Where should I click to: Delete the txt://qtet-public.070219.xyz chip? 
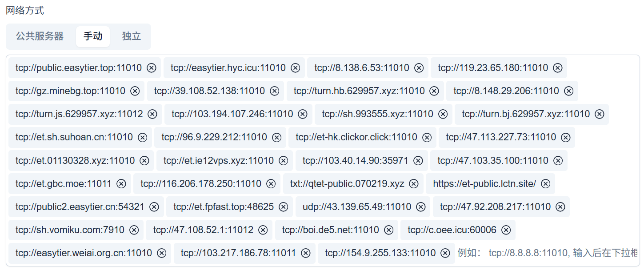coord(414,184)
